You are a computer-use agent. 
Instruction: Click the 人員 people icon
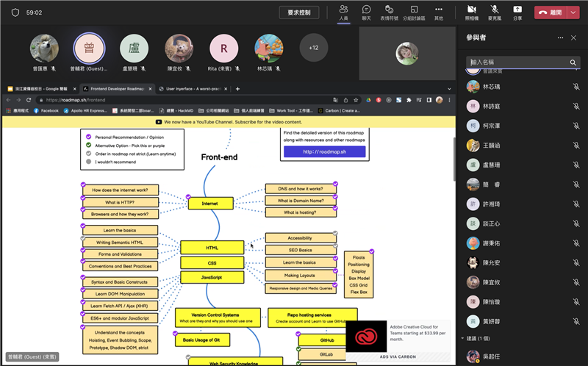pos(343,12)
